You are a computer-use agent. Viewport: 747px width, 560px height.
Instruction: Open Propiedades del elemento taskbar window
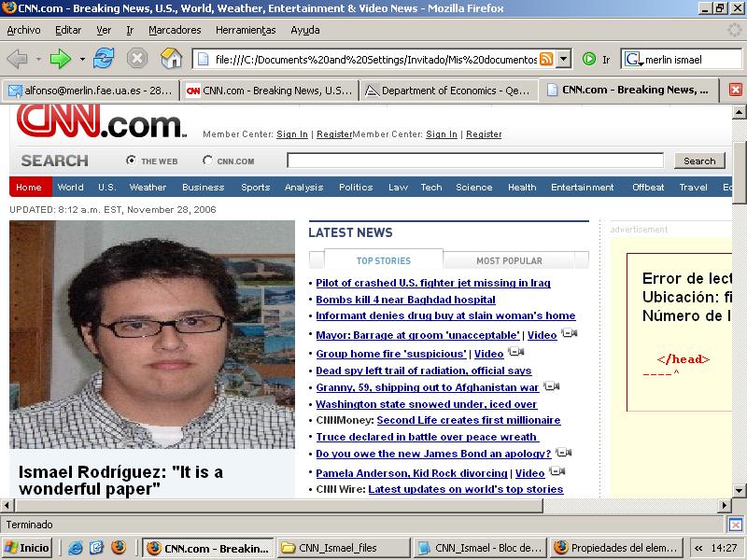pyautogui.click(x=617, y=548)
